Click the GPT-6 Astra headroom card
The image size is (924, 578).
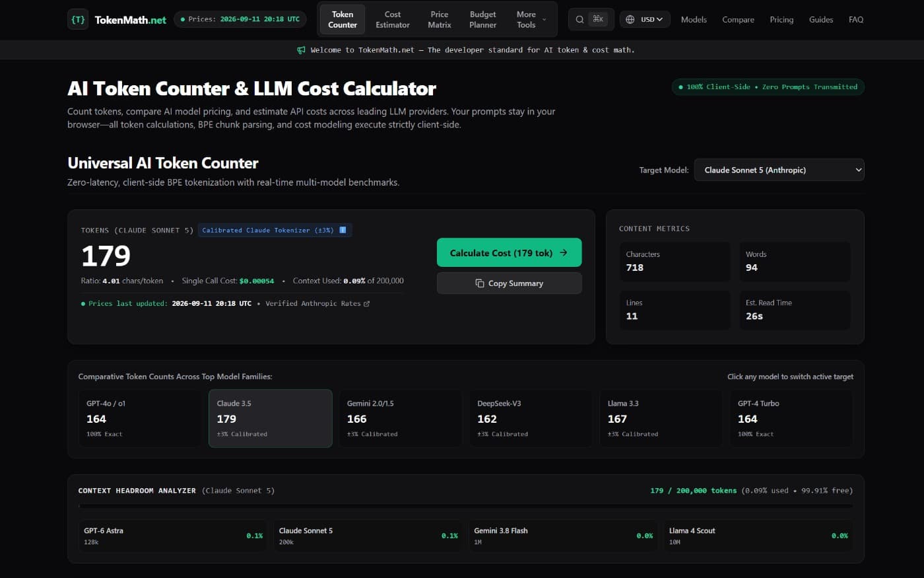pyautogui.click(x=173, y=536)
